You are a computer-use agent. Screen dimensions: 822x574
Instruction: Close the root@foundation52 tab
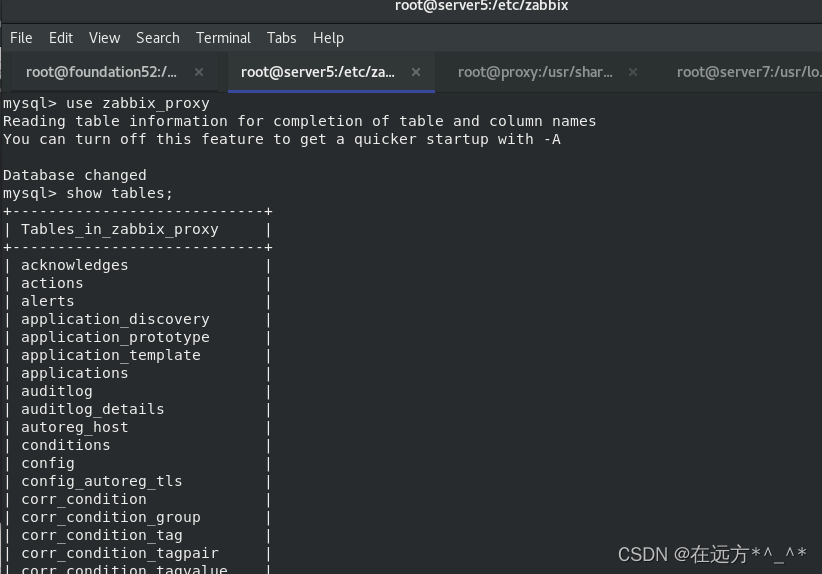199,72
